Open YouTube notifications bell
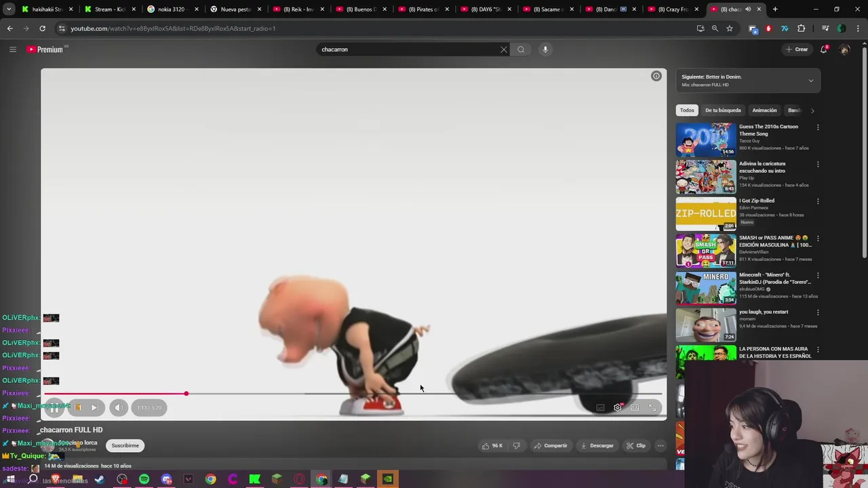 click(x=824, y=49)
